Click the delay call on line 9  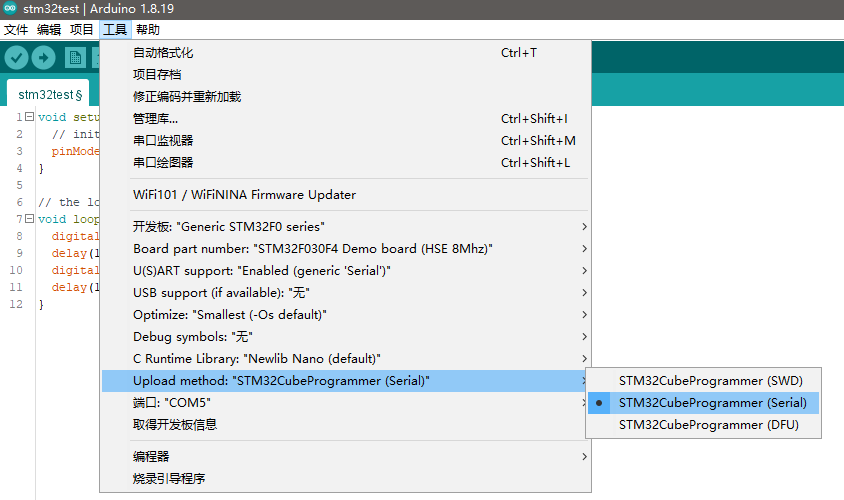click(75, 253)
